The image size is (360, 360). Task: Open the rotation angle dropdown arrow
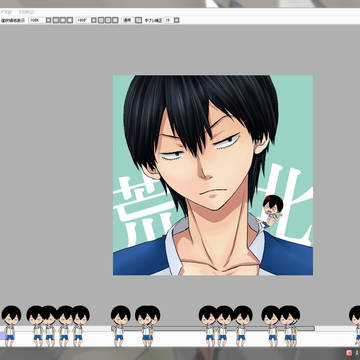point(94,20)
